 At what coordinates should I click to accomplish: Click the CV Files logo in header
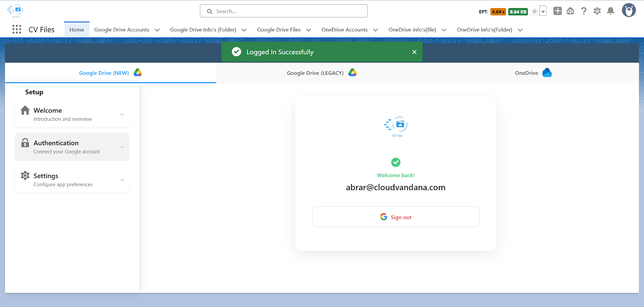click(15, 10)
